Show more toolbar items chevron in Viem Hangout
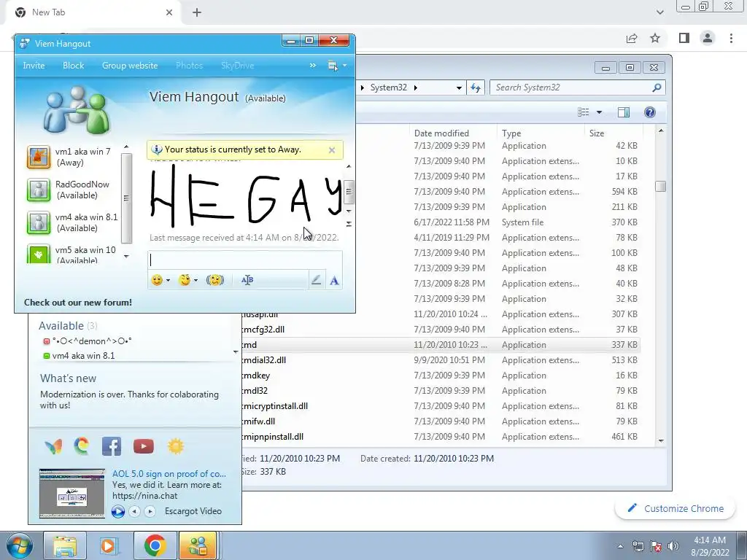Image resolution: width=747 pixels, height=560 pixels. point(312,66)
